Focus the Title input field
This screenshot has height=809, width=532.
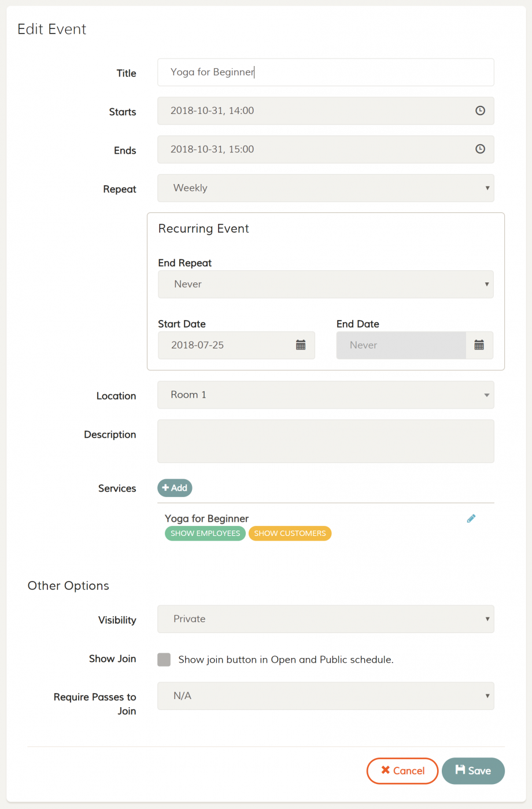tap(326, 72)
